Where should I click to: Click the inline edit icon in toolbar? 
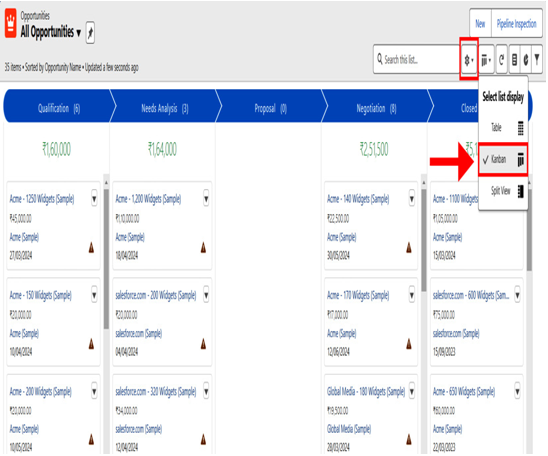point(514,60)
